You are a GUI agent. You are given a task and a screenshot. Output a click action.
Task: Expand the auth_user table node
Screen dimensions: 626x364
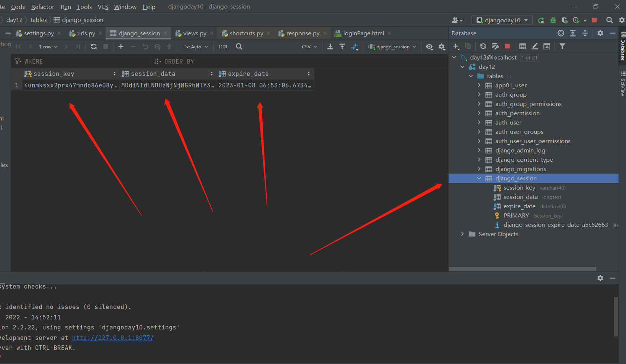click(x=479, y=122)
